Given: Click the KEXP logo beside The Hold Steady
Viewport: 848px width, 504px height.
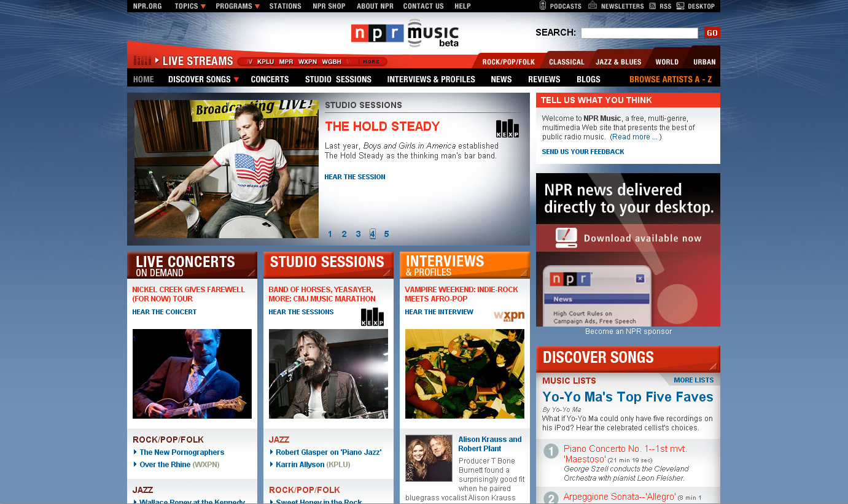Looking at the screenshot, I should pyautogui.click(x=507, y=128).
